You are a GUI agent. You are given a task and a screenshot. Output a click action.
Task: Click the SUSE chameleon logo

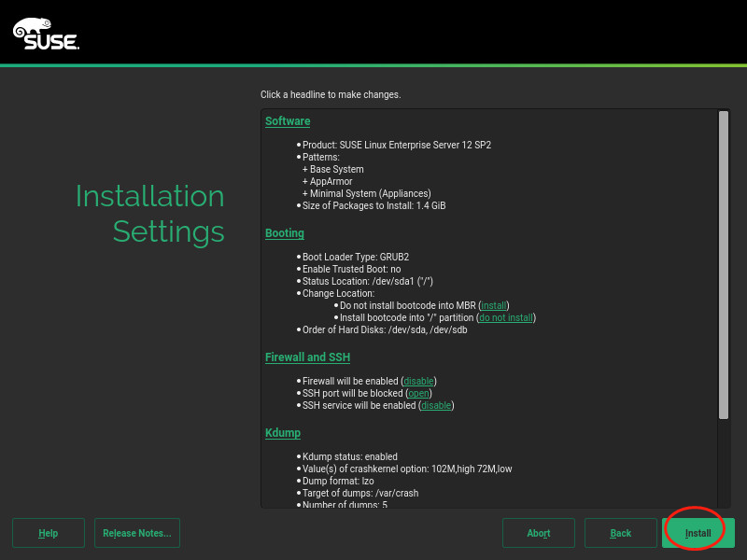click(x=46, y=34)
